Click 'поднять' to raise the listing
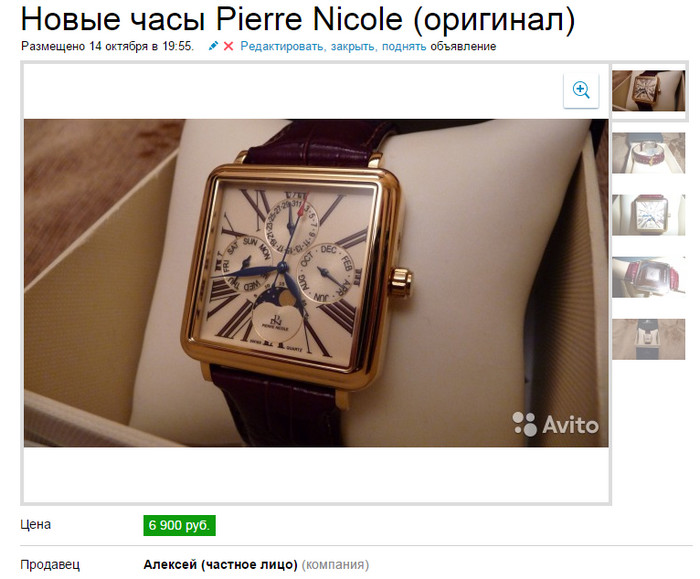 tap(404, 46)
